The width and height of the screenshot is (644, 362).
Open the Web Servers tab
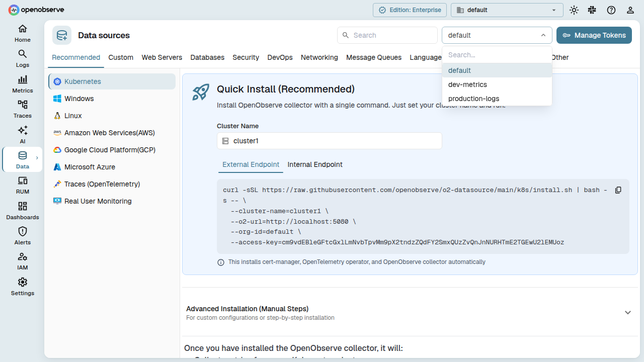point(162,57)
